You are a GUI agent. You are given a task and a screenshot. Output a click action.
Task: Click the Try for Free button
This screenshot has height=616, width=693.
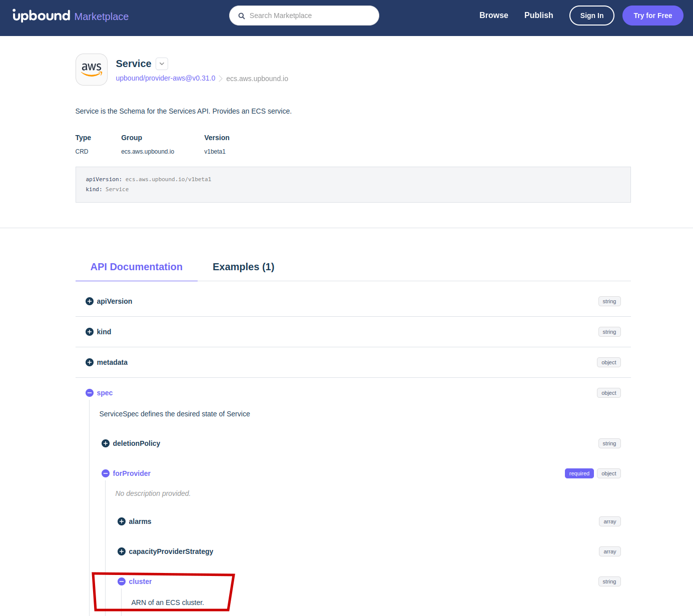(x=652, y=16)
